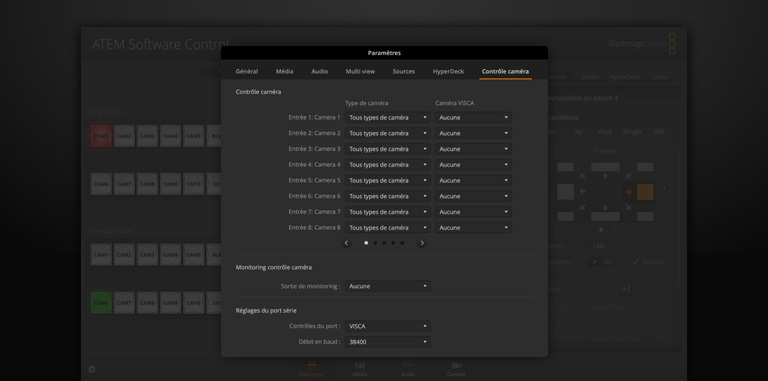Select the up-left diagonal push arrow
The height and width of the screenshot is (381, 768).
point(582,176)
